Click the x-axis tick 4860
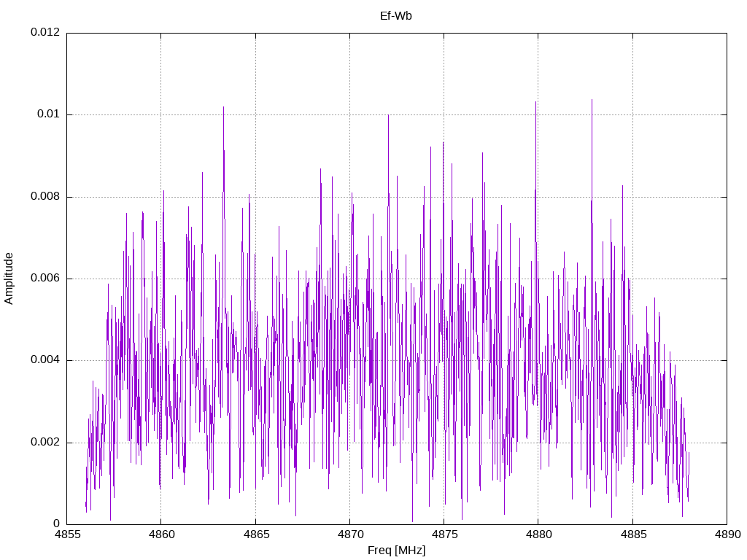This screenshot has height=560, width=747. 161,534
